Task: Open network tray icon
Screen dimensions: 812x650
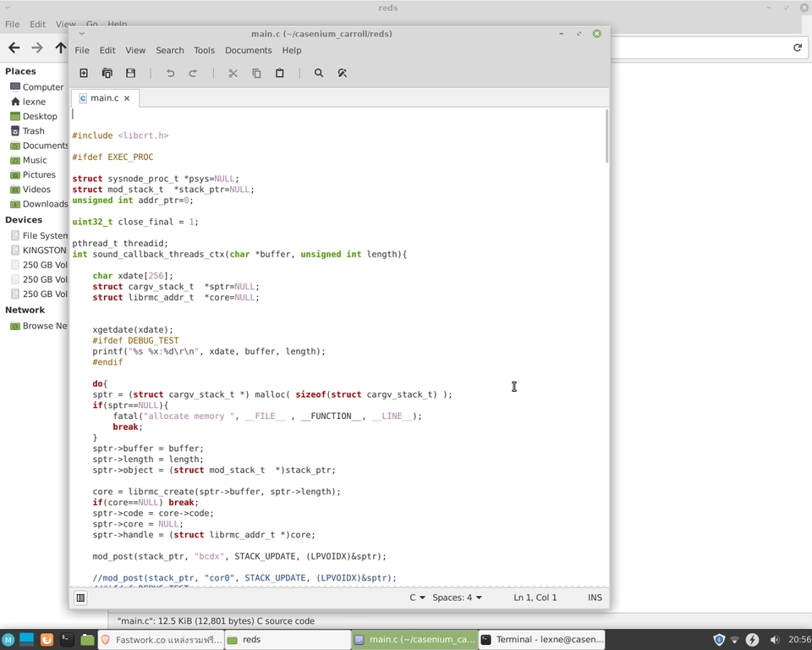Action: coord(734,640)
